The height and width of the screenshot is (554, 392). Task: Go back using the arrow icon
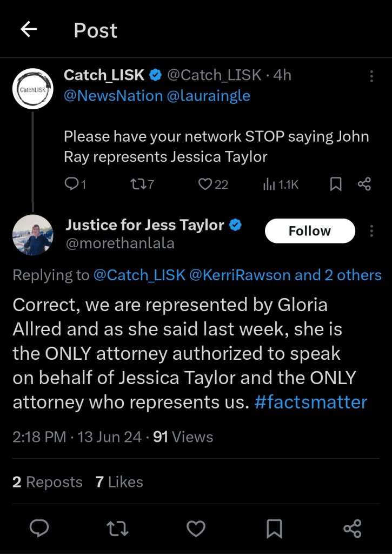pos(29,30)
